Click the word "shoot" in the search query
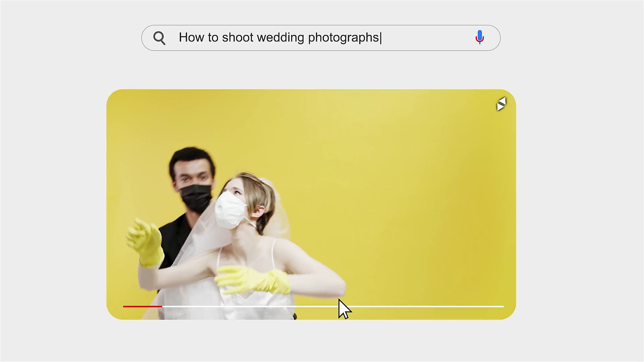This screenshot has width=644, height=362. click(237, 37)
